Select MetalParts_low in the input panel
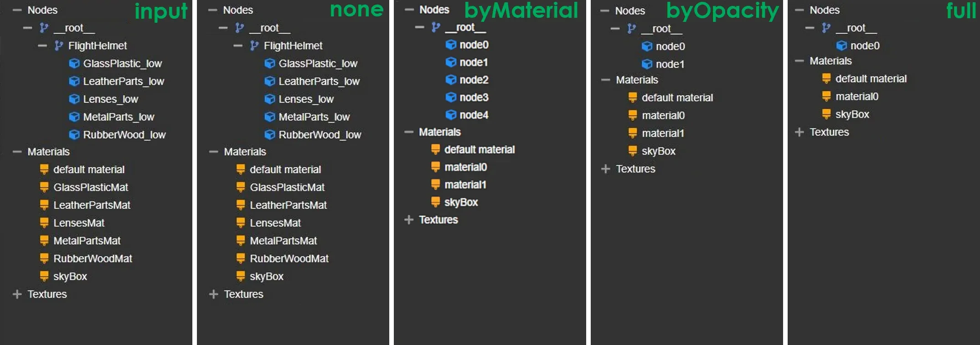This screenshot has width=980, height=345. pyautogui.click(x=119, y=117)
